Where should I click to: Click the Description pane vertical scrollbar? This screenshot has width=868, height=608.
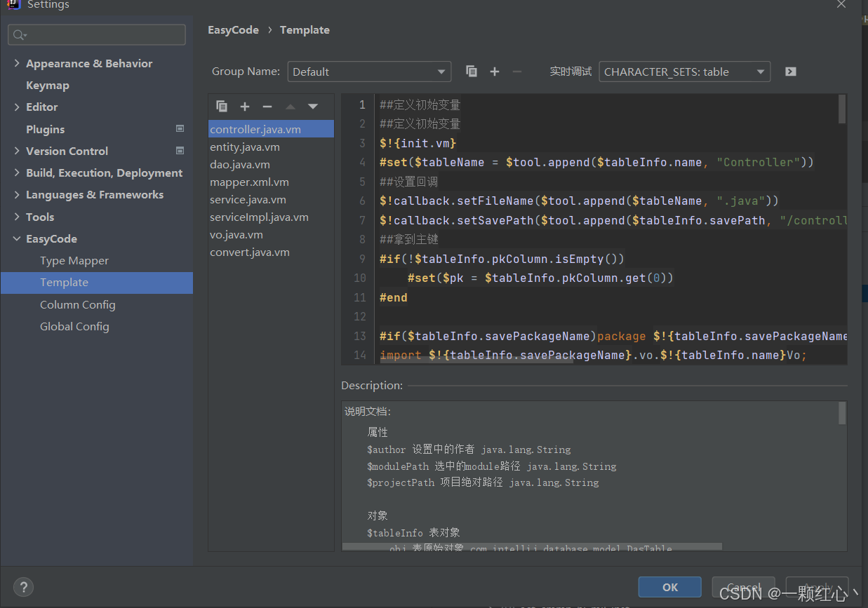842,413
